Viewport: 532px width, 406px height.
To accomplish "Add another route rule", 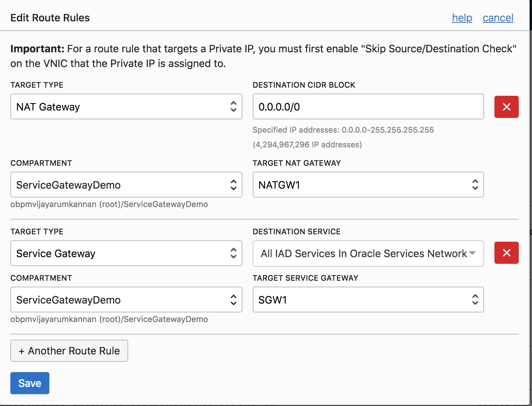I will (x=69, y=351).
